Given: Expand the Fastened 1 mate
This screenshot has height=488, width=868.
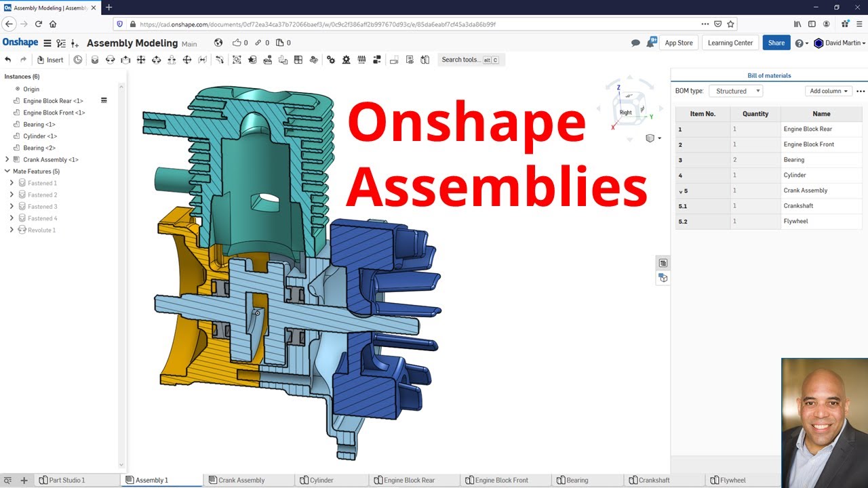Looking at the screenshot, I should point(12,183).
